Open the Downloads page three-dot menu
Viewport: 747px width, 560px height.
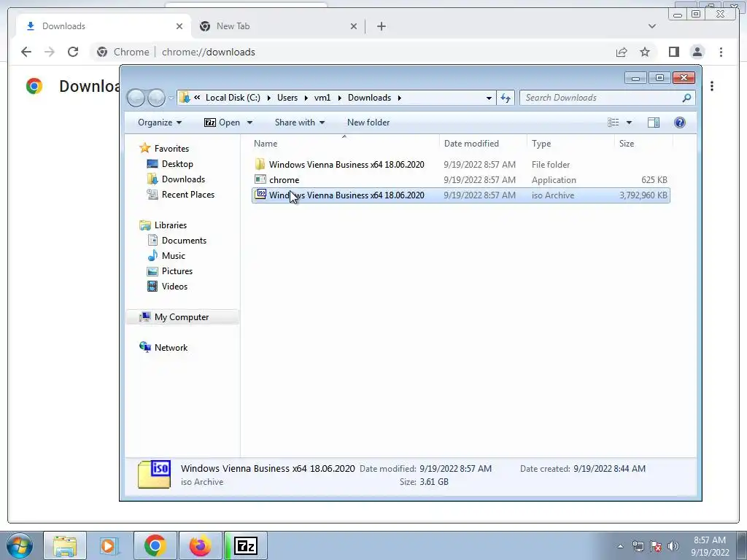pyautogui.click(x=712, y=86)
